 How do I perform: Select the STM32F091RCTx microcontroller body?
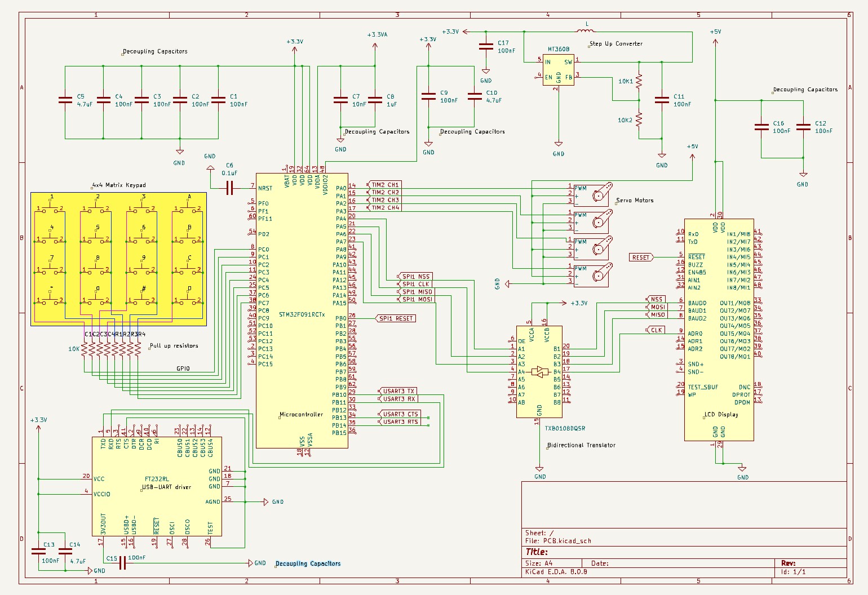302,310
